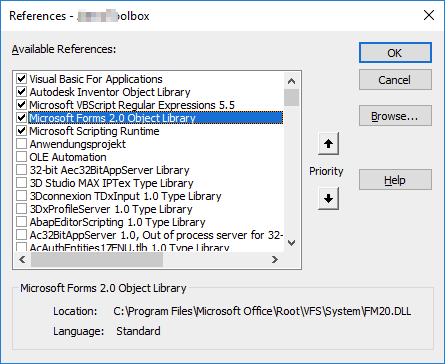Uncheck Autodesk Inventor Object Library
This screenshot has height=364, width=445.
(22, 92)
